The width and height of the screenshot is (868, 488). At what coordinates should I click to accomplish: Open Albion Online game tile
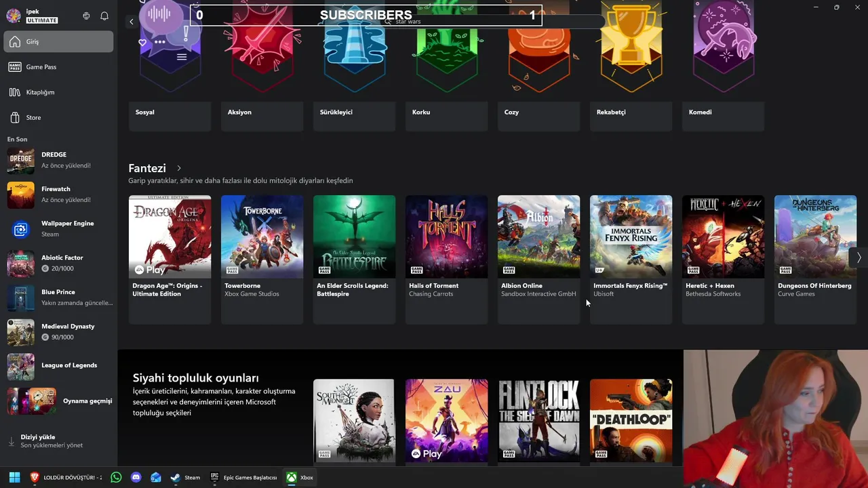click(538, 260)
